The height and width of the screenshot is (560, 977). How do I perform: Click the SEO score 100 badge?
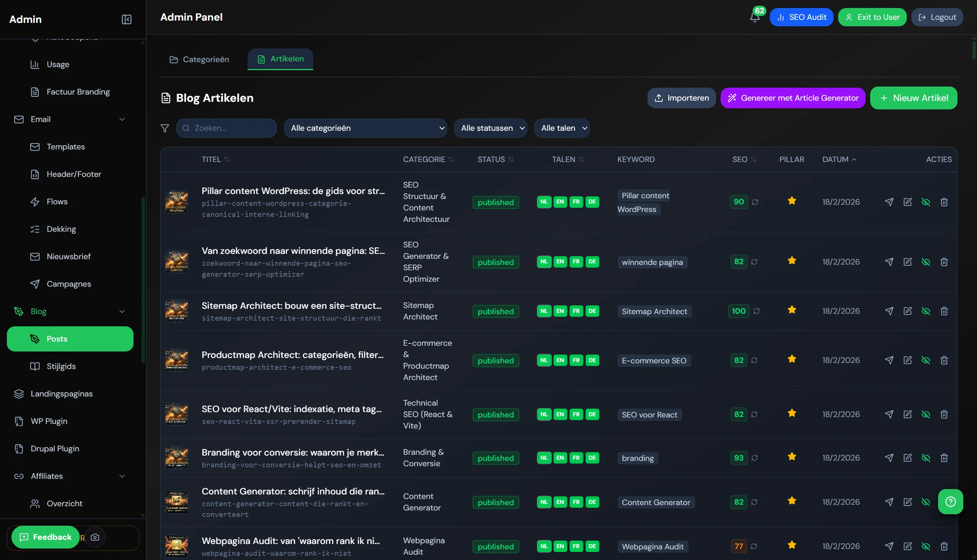(739, 311)
